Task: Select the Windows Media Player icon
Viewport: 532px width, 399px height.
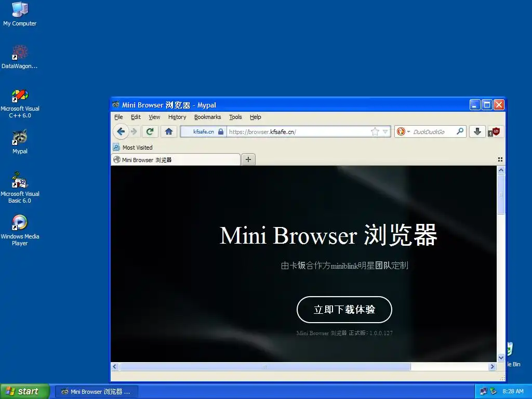Action: pos(20,230)
